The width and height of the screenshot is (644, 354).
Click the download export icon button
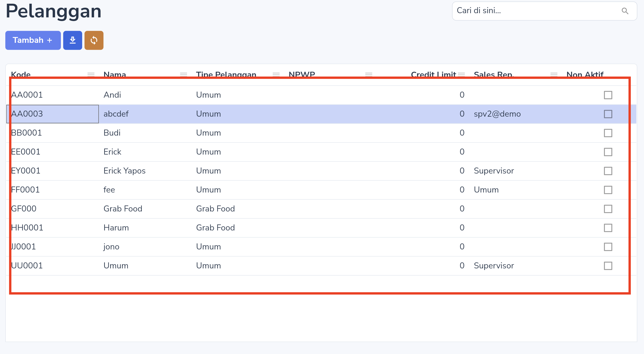tap(72, 40)
